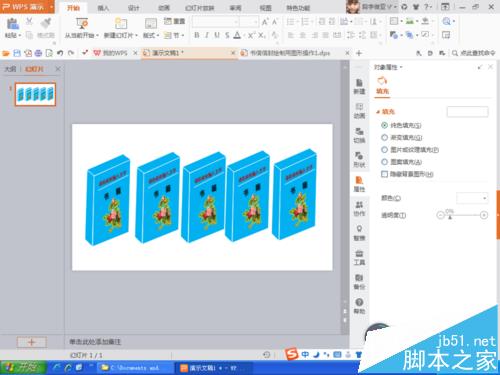The image size is (500, 375).
Task: Click the Open folder icon in quick access bar
Action: [6, 53]
